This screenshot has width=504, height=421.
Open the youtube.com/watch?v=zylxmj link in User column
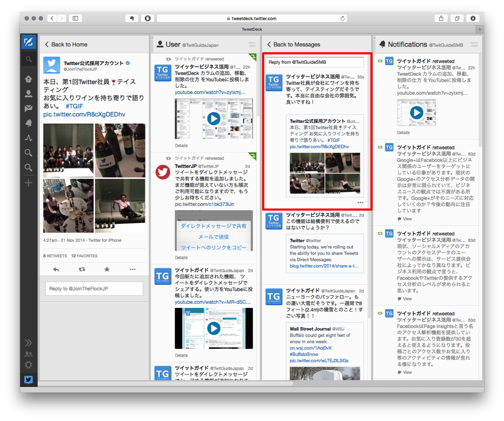point(210,92)
